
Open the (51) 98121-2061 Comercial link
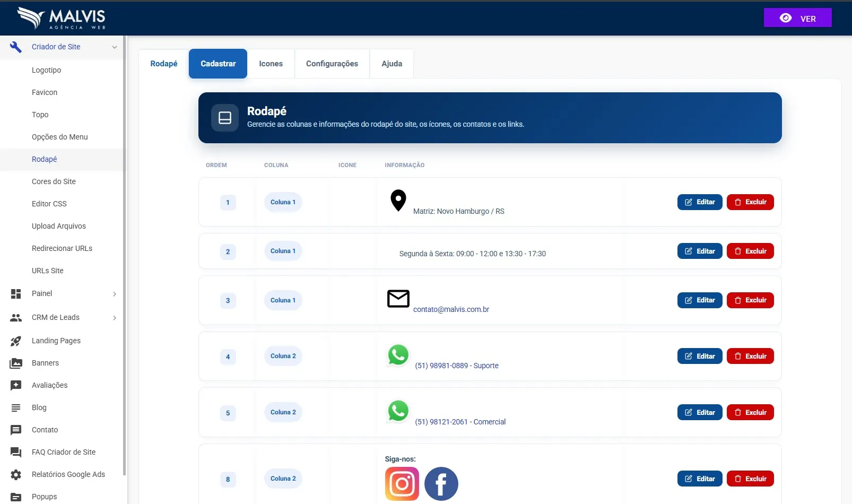click(x=460, y=422)
